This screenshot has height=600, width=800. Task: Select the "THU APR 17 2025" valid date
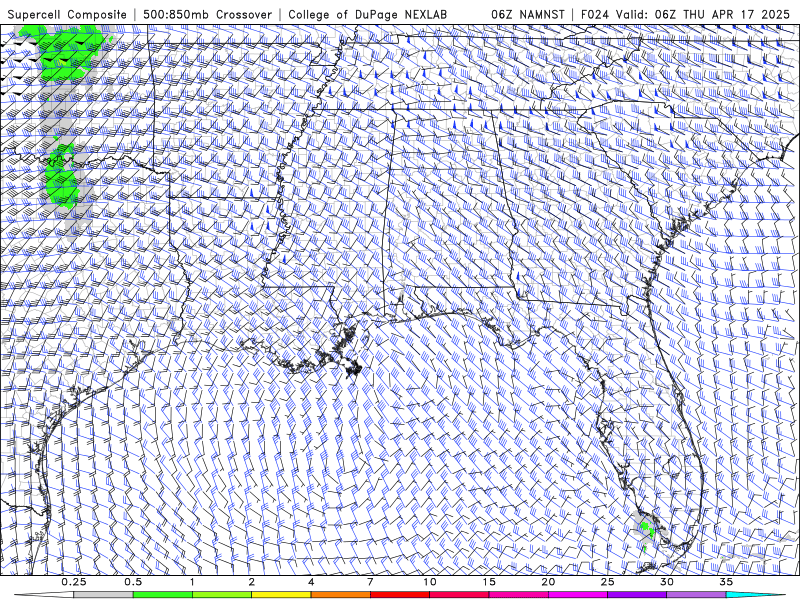point(736,14)
